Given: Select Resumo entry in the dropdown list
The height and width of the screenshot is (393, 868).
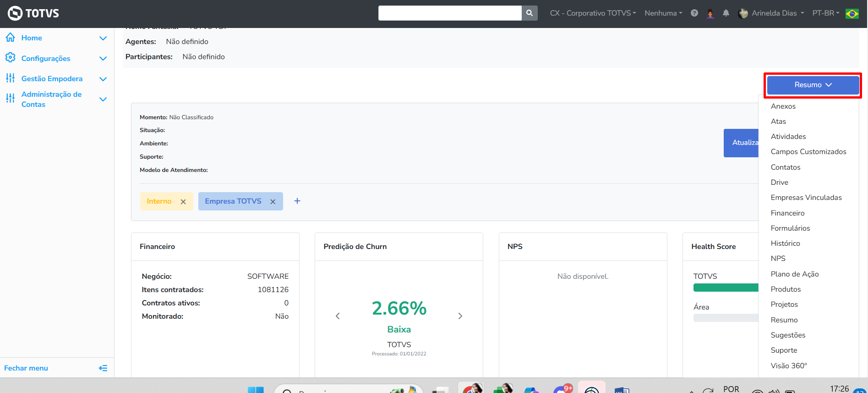Looking at the screenshot, I should 784,320.
